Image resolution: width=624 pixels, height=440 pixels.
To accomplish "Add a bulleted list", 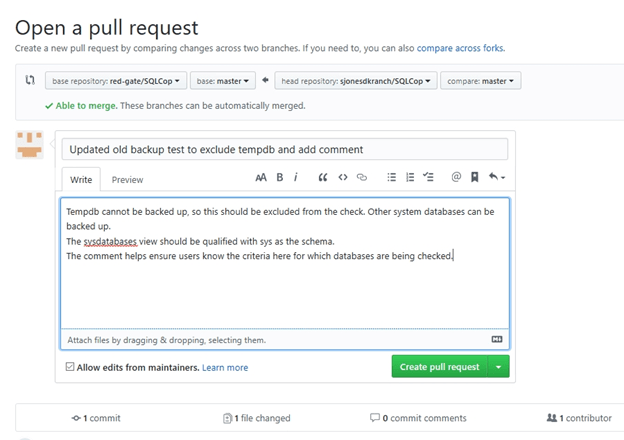I will click(392, 177).
